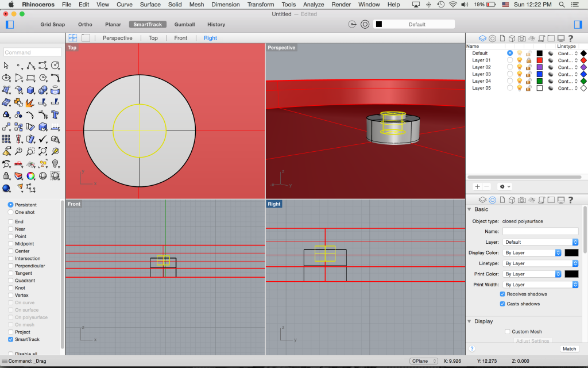
Task: Open the Analyze menu
Action: tap(314, 5)
